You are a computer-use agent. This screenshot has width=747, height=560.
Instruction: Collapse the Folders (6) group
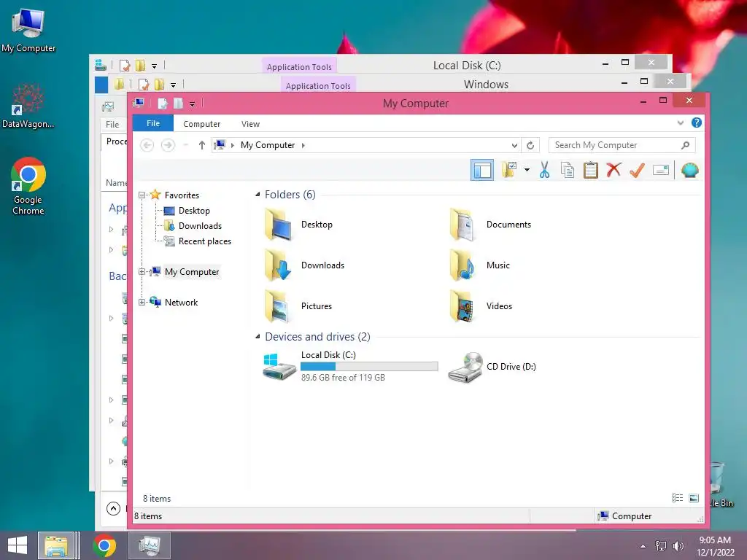click(258, 194)
